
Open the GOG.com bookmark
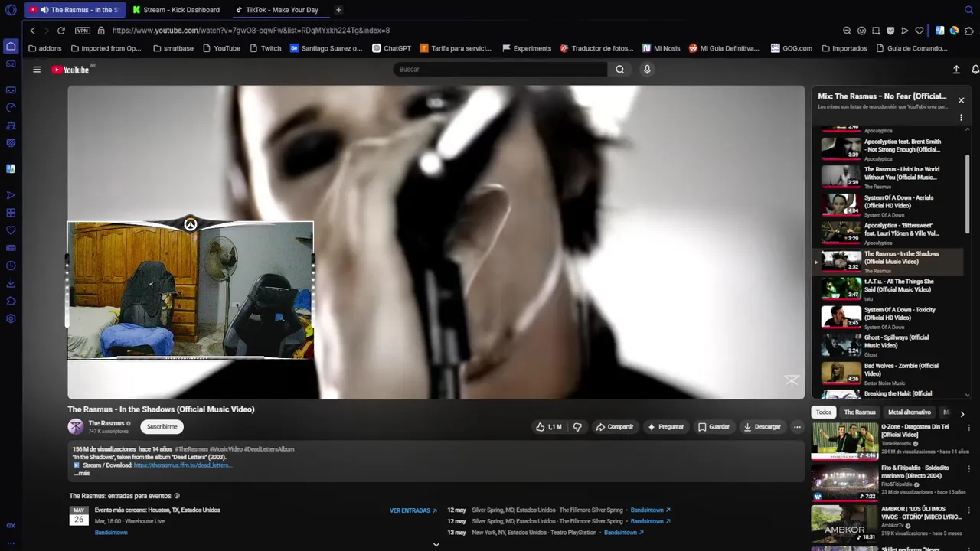(791, 48)
